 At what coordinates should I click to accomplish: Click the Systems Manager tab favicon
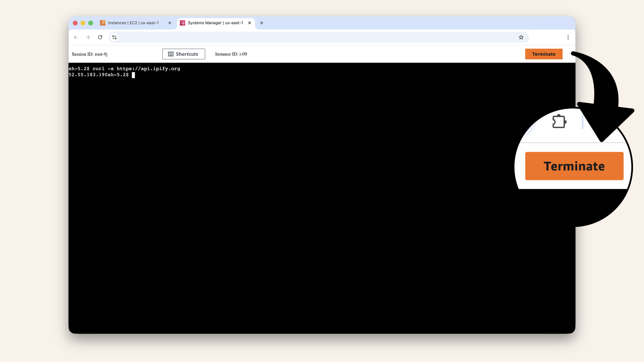(182, 23)
